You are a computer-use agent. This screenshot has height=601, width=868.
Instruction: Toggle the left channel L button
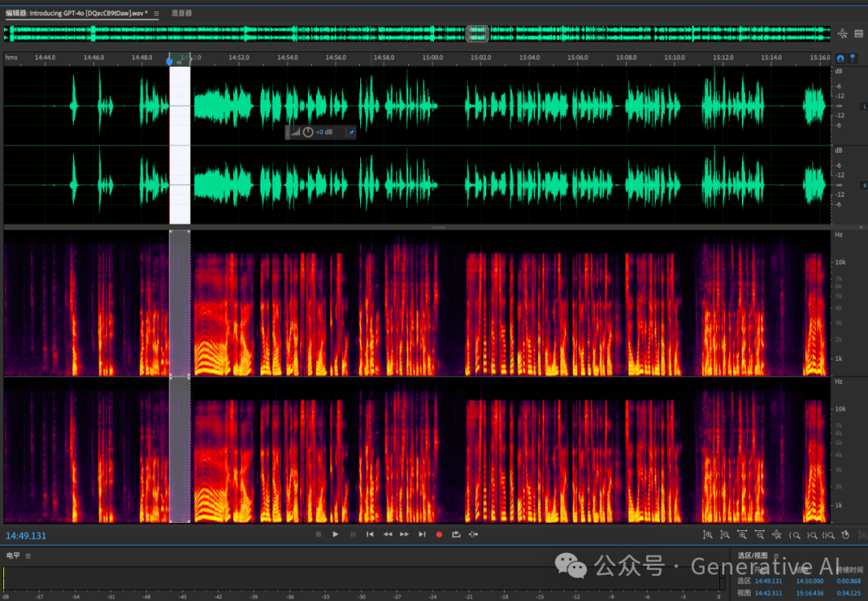point(864,106)
